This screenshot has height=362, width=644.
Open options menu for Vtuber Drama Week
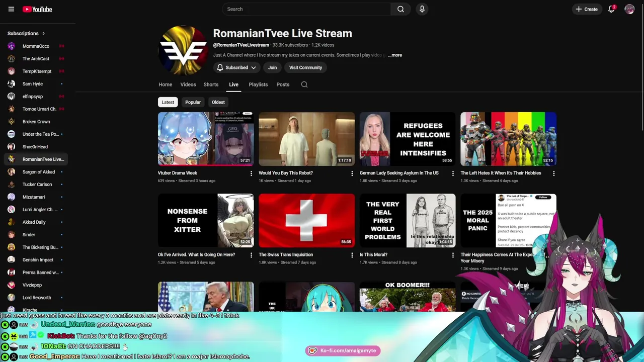tap(251, 173)
